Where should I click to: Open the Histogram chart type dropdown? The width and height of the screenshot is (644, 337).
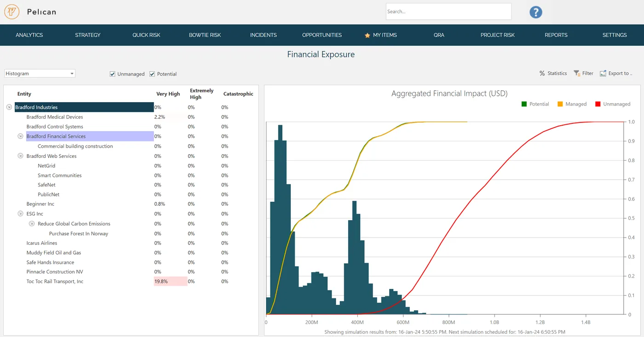click(40, 74)
